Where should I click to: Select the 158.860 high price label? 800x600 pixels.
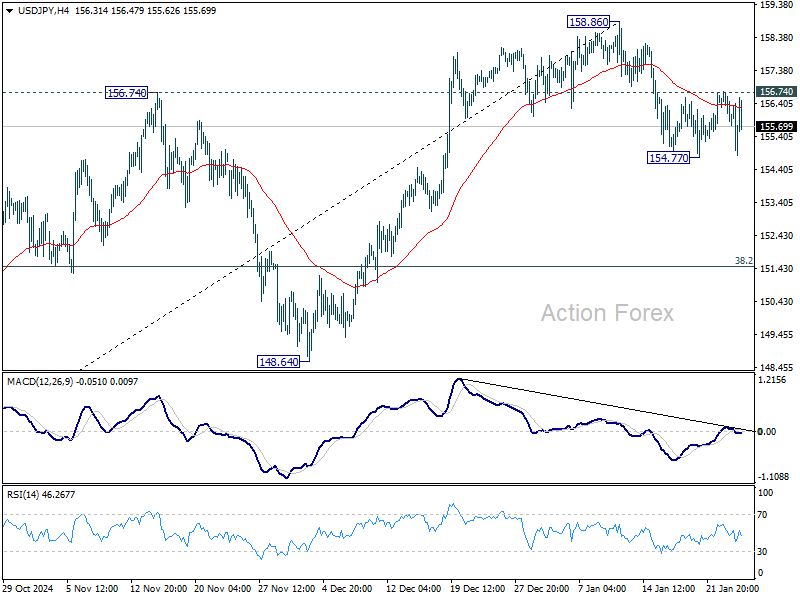(x=589, y=22)
